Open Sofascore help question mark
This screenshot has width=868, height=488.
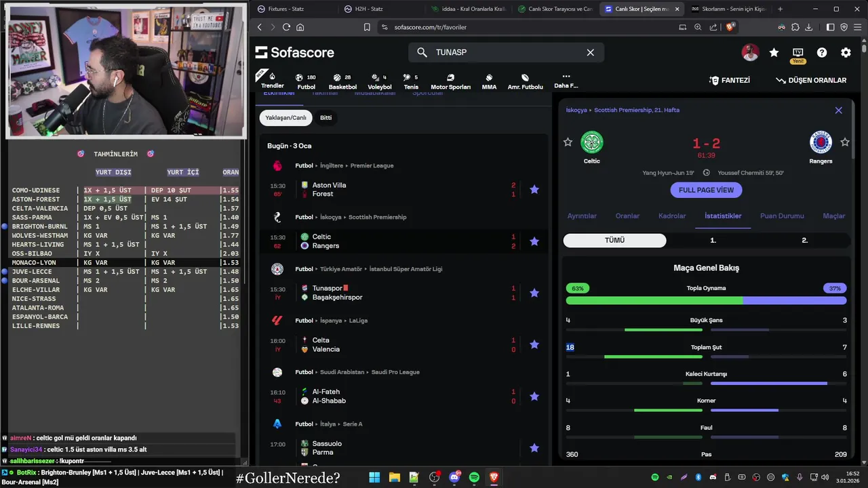click(x=822, y=52)
